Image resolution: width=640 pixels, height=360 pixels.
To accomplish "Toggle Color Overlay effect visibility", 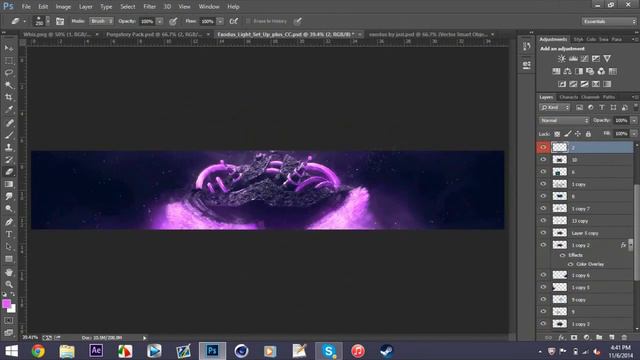I will pos(570,264).
